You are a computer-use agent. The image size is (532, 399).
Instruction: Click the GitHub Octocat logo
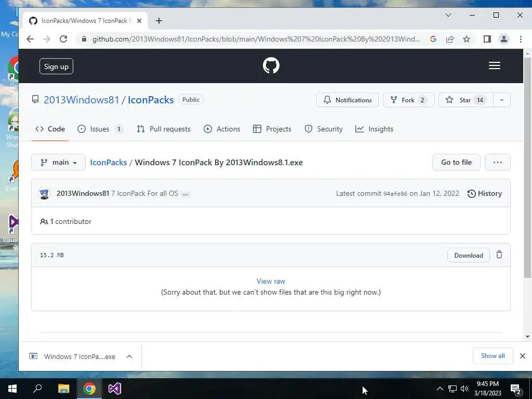pyautogui.click(x=271, y=65)
